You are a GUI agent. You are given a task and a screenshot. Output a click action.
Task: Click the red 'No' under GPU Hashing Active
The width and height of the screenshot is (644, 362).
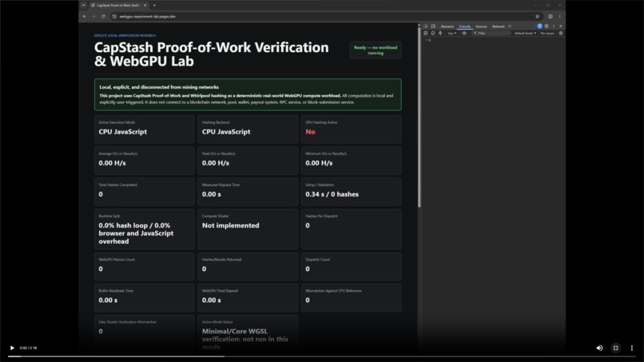click(x=310, y=132)
